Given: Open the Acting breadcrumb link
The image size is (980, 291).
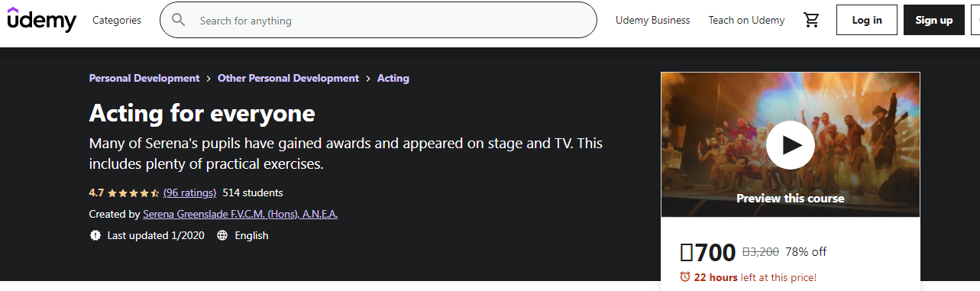Looking at the screenshot, I should tap(393, 78).
